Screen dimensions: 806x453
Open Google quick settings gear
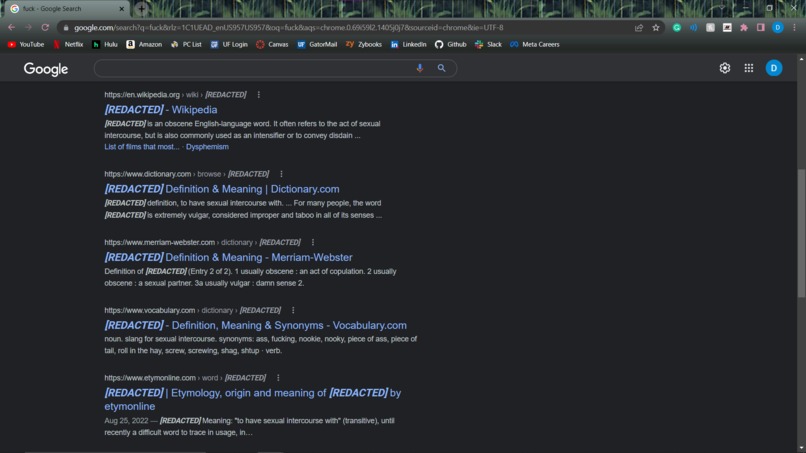[x=725, y=68]
